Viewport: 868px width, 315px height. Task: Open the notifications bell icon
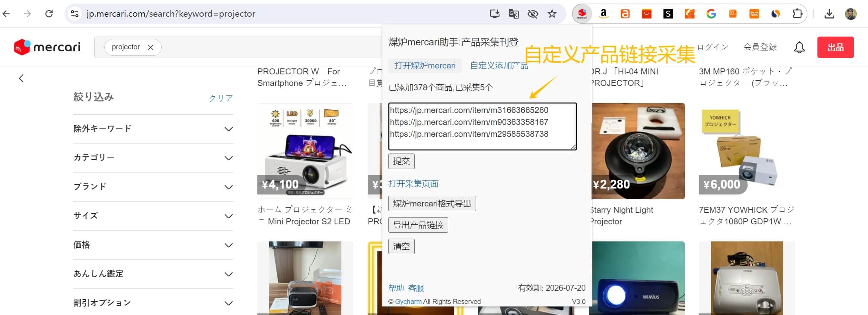tap(799, 47)
